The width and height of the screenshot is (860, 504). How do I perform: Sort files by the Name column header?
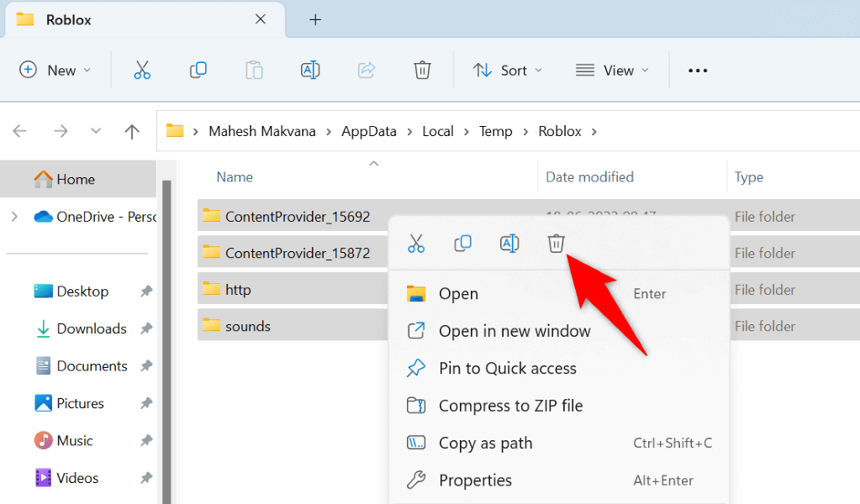(234, 176)
